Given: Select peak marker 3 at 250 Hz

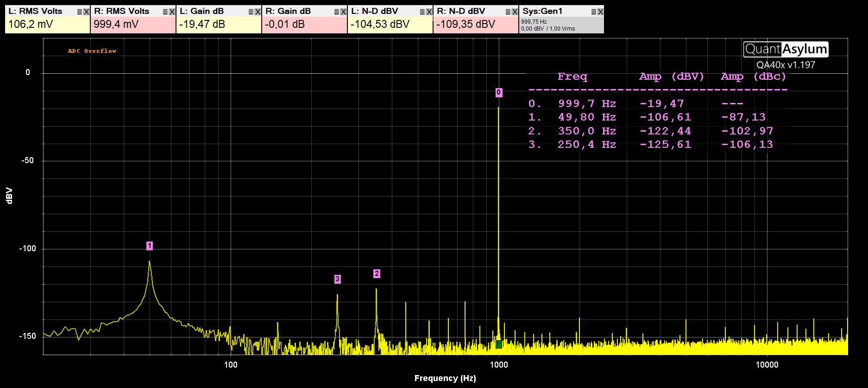Looking at the screenshot, I should 338,279.
